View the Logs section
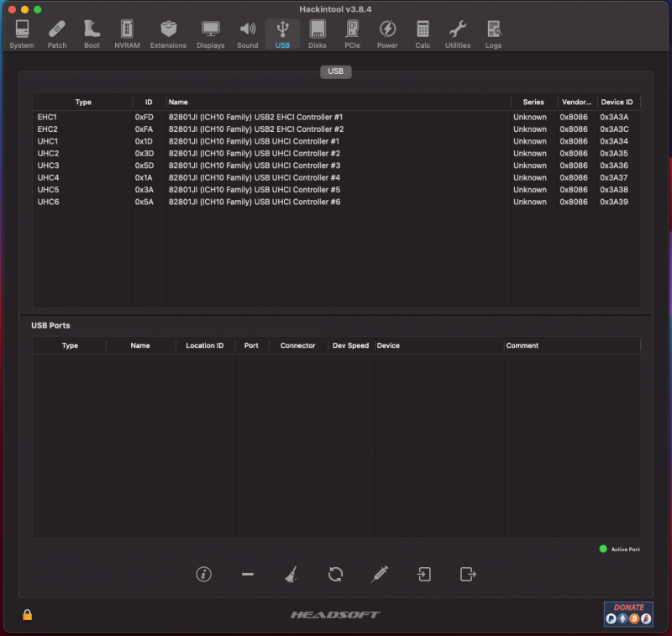The width and height of the screenshot is (672, 636). [493, 34]
